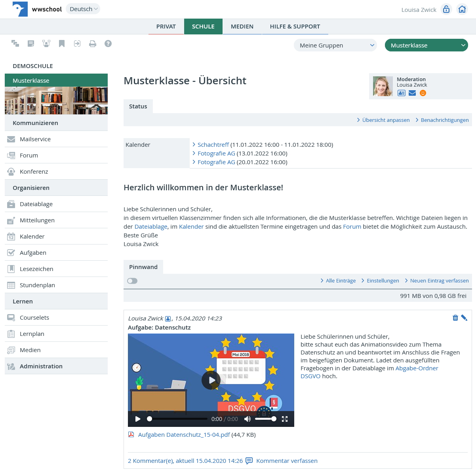Click the video volume slider
Viewport: 476px width, 470px height.
tap(265, 419)
